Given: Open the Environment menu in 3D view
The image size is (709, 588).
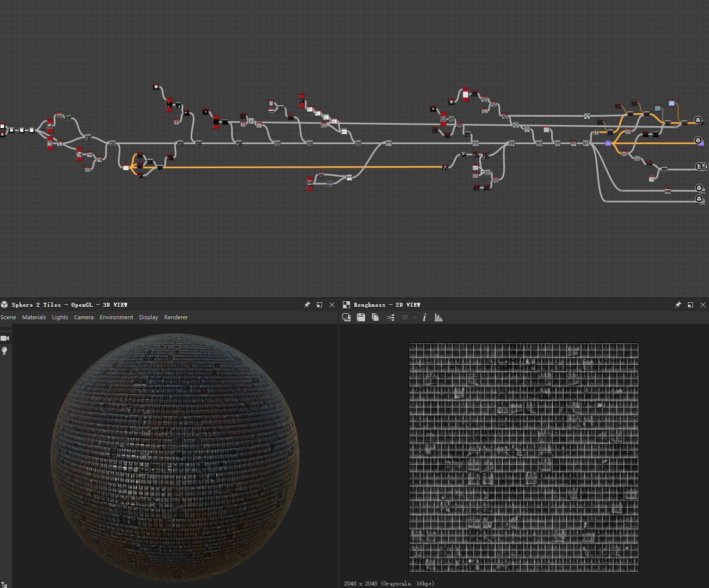Looking at the screenshot, I should click(116, 317).
